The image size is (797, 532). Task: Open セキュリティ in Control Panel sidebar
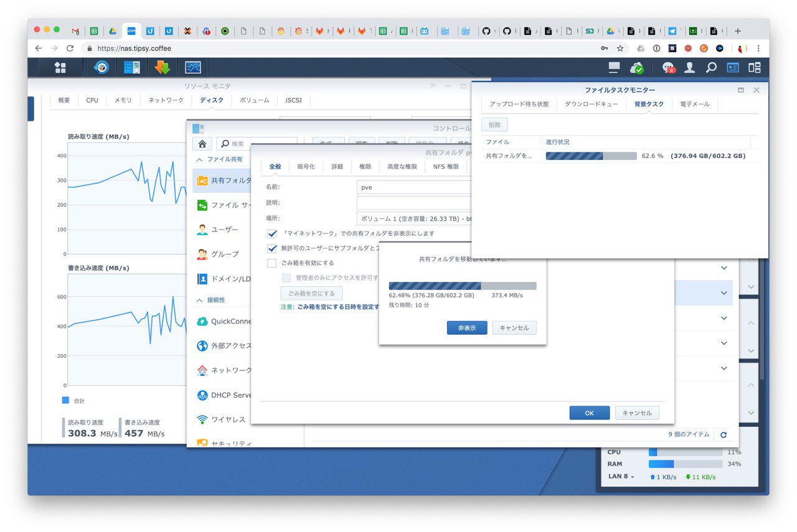pos(221,443)
